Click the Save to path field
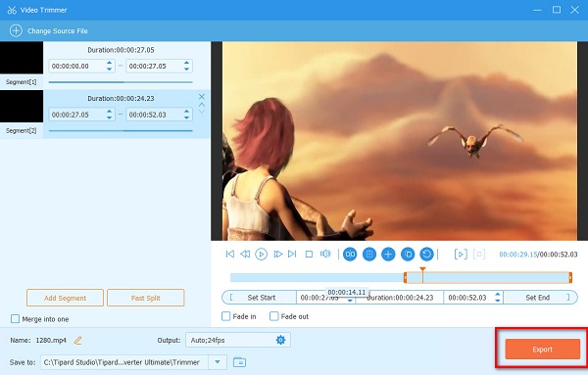The height and width of the screenshot is (375, 588). click(x=124, y=362)
